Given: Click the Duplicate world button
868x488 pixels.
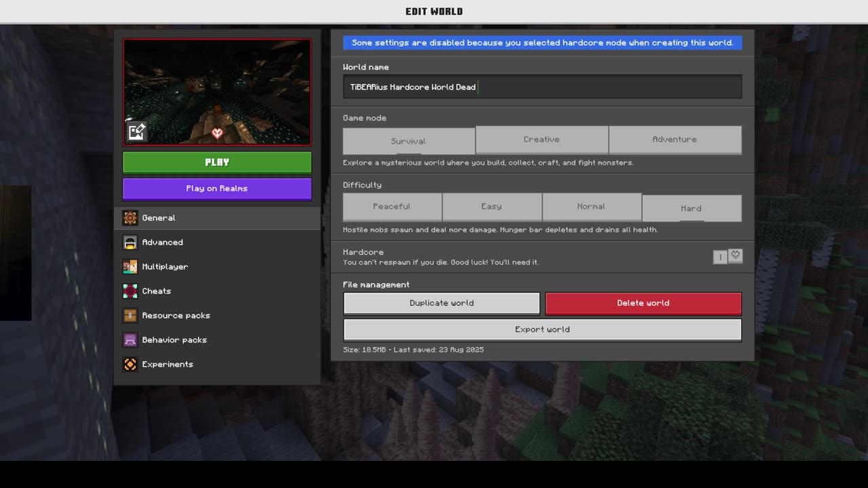Looking at the screenshot, I should pyautogui.click(x=441, y=303).
